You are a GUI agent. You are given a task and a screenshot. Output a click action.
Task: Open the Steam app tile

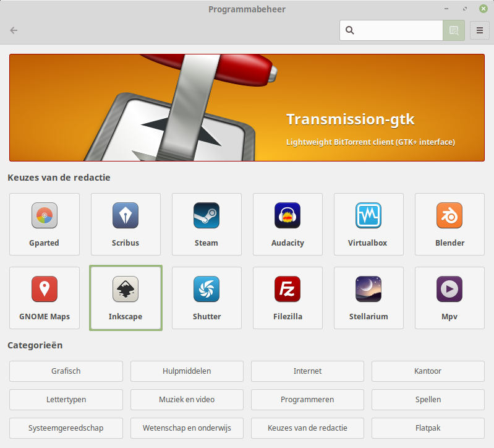(207, 224)
